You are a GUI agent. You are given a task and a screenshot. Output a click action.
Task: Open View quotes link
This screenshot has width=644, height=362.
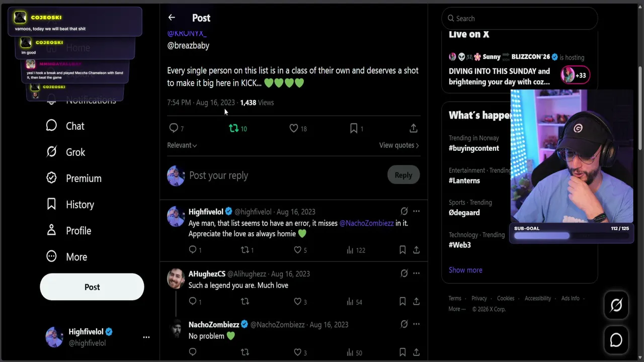point(399,145)
